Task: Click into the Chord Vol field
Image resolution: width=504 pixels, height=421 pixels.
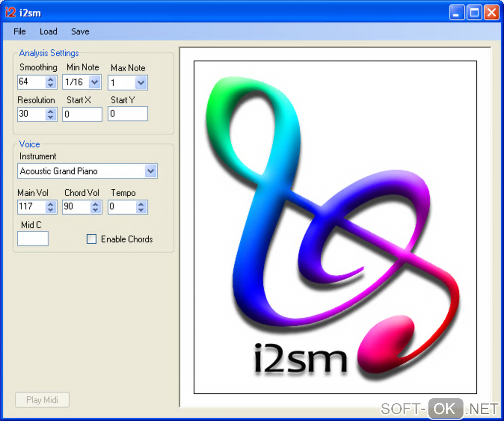Action: click(x=77, y=207)
